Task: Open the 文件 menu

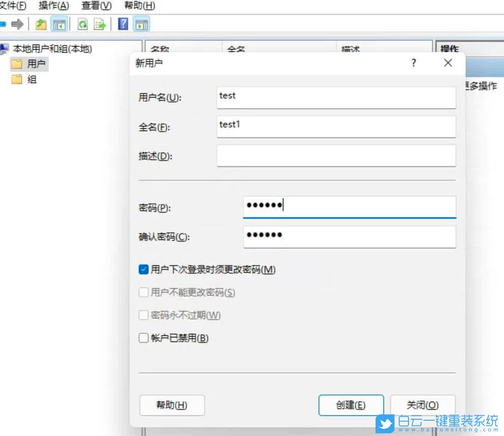Action: pyautogui.click(x=13, y=6)
